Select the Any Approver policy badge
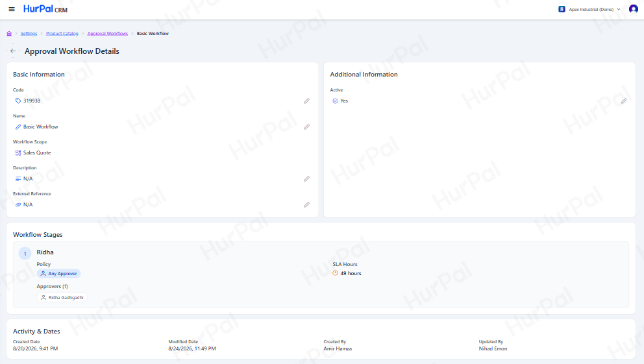Screen dimensions: 644x364 click(58, 273)
